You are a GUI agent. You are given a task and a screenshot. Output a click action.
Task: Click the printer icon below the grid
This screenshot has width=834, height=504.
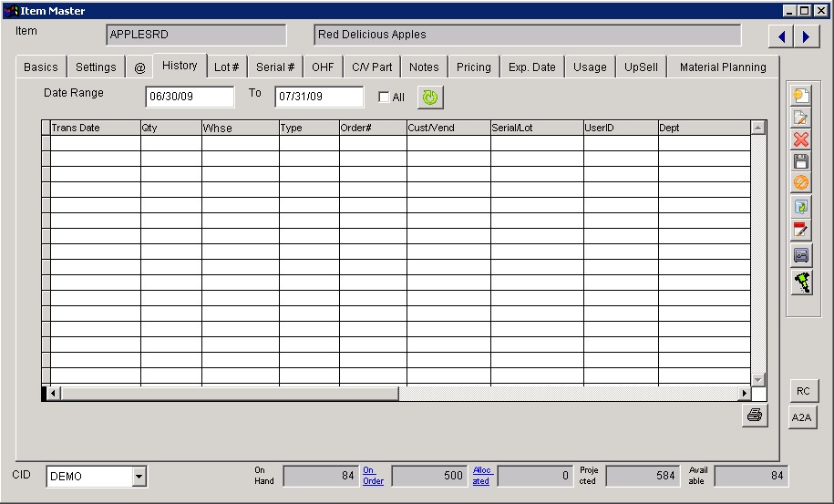755,416
